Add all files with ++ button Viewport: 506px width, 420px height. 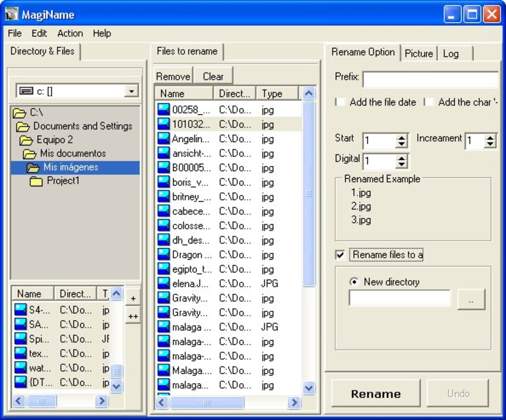coord(133,317)
